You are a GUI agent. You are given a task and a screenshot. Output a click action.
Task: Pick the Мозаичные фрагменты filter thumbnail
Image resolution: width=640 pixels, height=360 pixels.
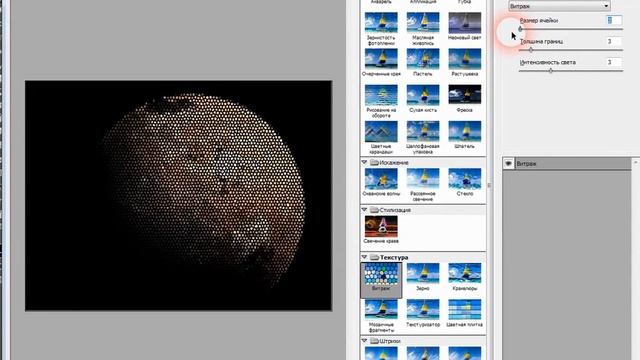pyautogui.click(x=381, y=310)
